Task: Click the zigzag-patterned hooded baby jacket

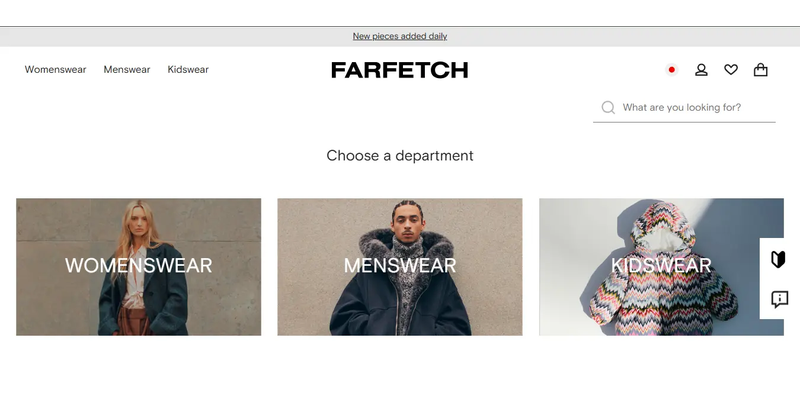Action: point(663,268)
